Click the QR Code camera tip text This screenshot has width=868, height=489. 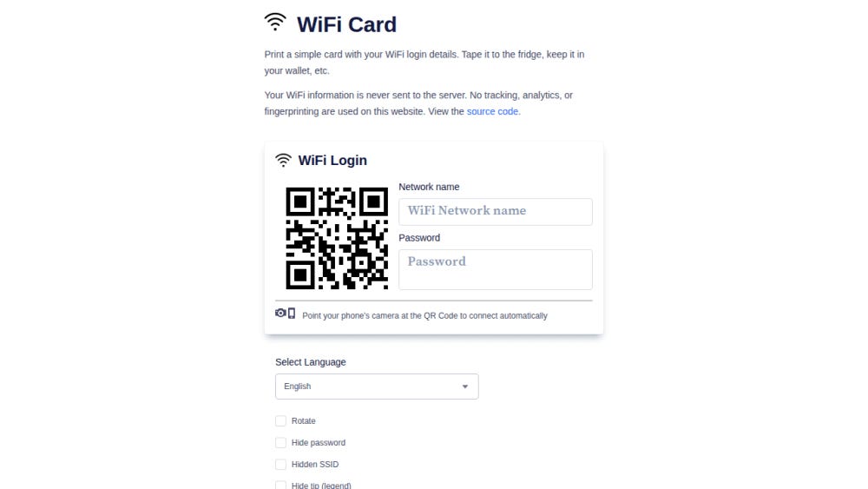424,315
